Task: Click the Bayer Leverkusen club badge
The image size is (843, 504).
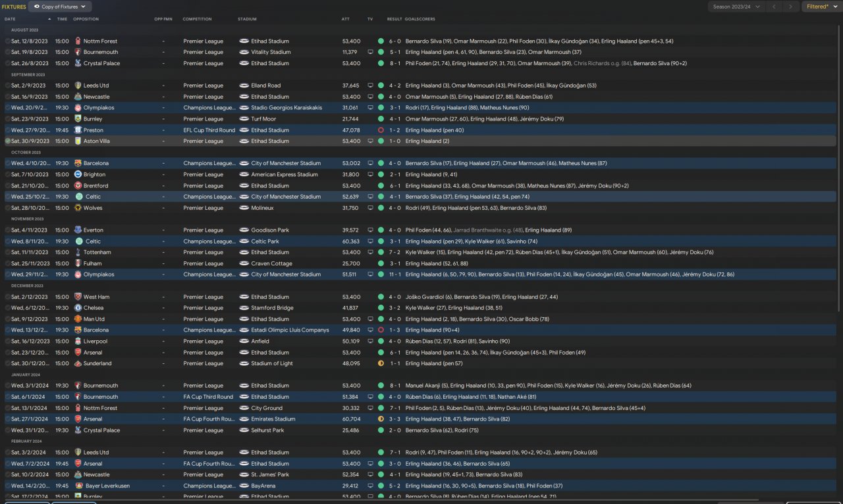Action: [79, 486]
